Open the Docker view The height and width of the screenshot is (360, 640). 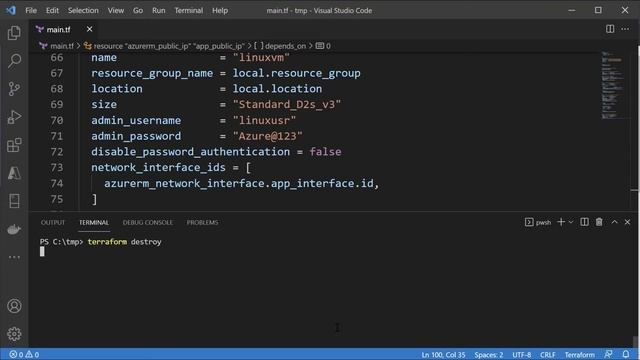click(14, 229)
